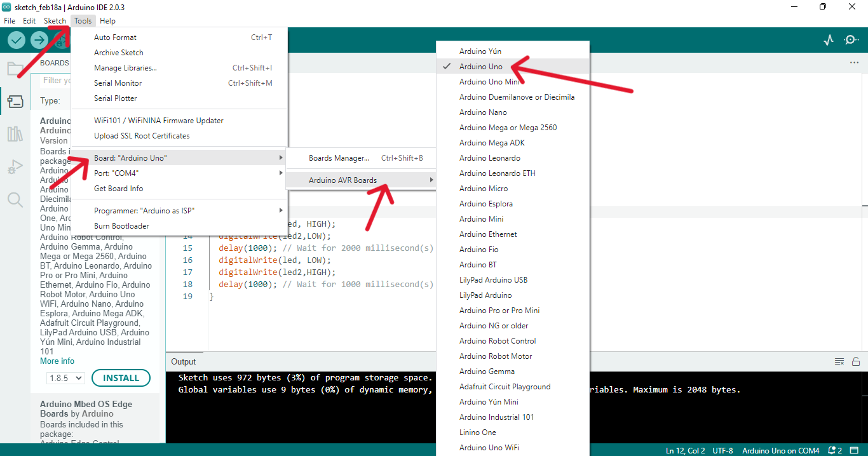Select Arduino Pro or Pro Mini board
868x456 pixels.
pos(513,311)
